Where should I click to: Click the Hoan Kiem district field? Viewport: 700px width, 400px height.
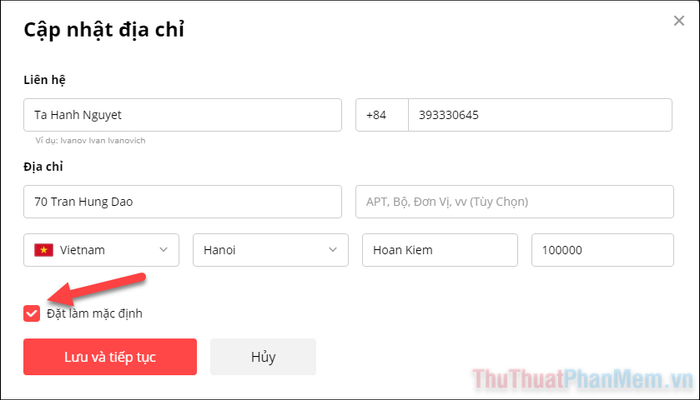click(x=440, y=250)
